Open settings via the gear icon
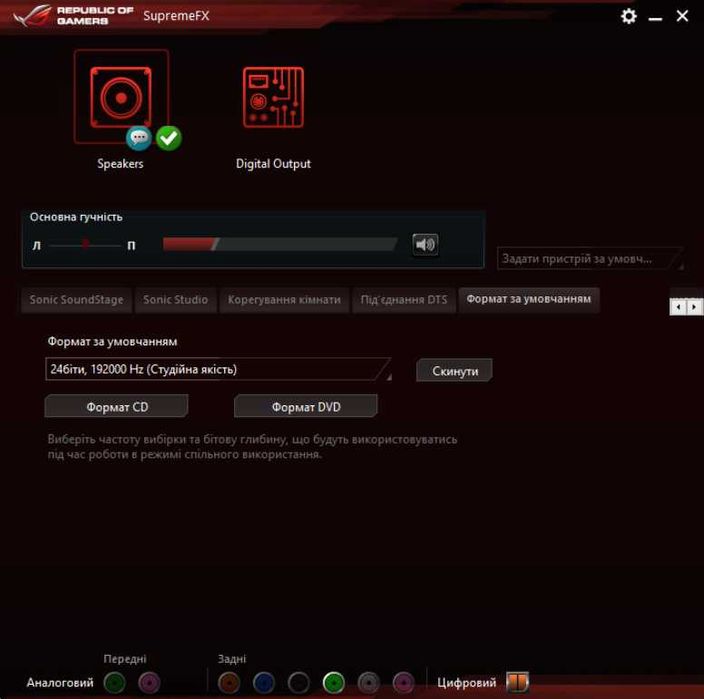This screenshot has height=699, width=704. point(629,16)
